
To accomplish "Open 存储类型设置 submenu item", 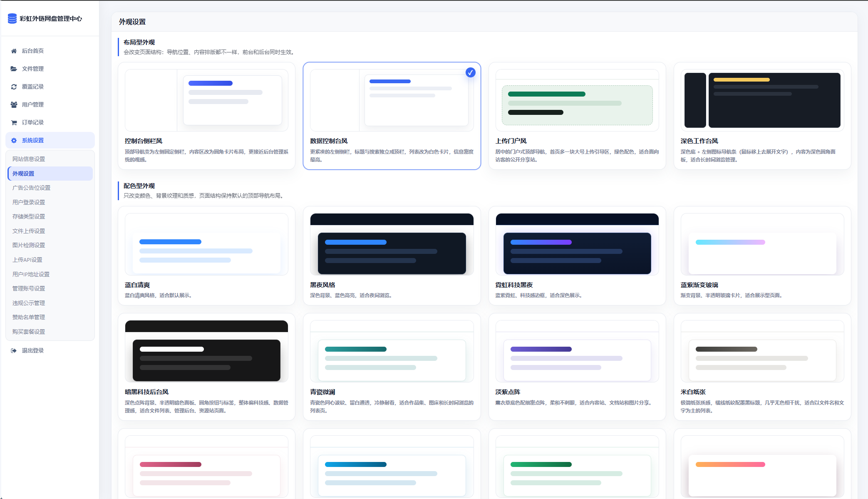I will (x=50, y=216).
